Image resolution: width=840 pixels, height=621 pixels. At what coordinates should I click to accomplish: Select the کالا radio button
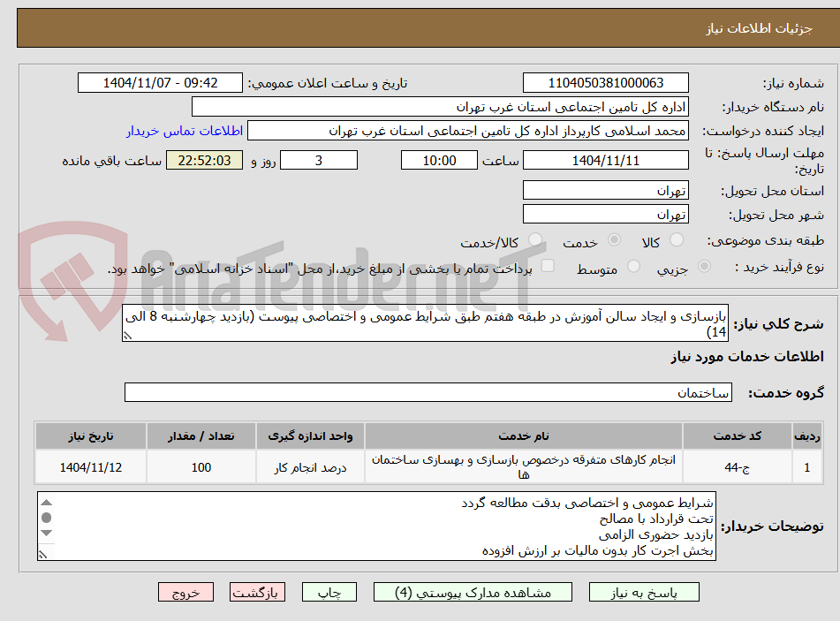tap(677, 240)
